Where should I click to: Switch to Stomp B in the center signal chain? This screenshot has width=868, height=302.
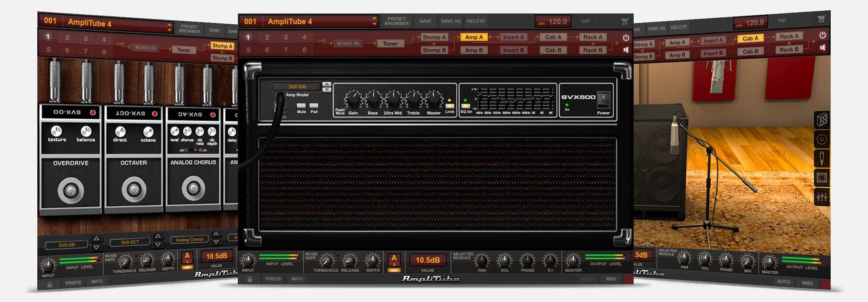434,50
